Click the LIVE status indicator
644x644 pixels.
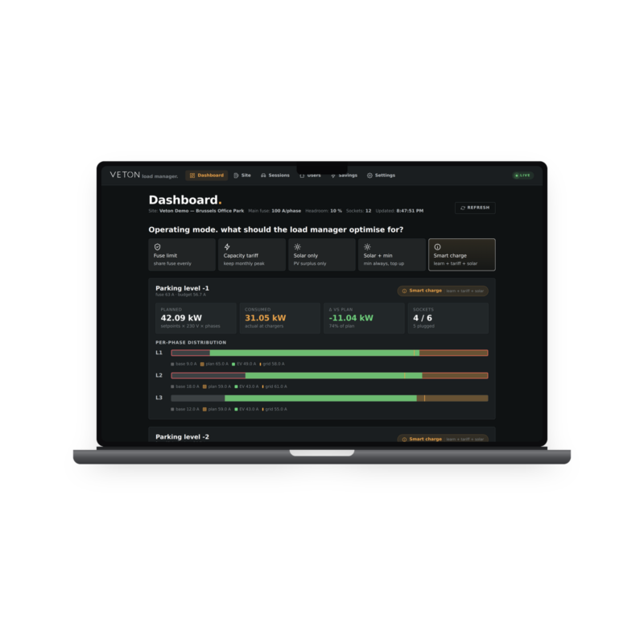[x=522, y=175]
